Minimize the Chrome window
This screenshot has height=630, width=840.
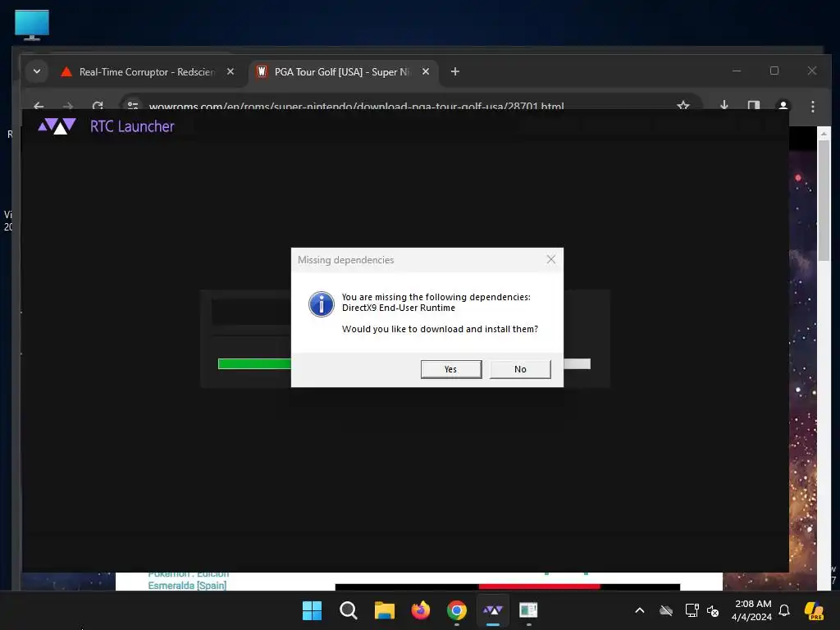(x=737, y=71)
